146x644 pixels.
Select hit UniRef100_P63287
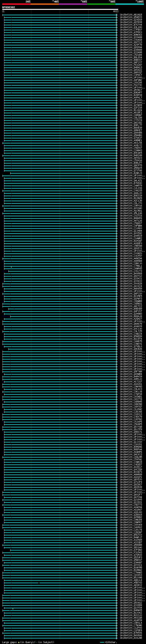[131, 65]
